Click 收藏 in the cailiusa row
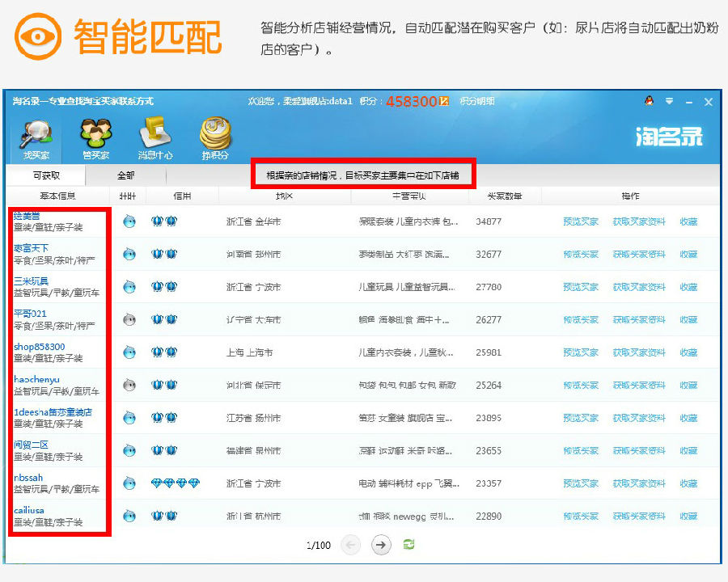 (688, 516)
